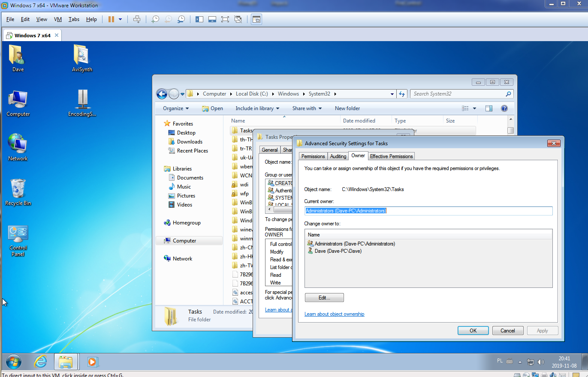Click the console view icon in VMware toolbar
588x377 pixels.
tap(256, 19)
